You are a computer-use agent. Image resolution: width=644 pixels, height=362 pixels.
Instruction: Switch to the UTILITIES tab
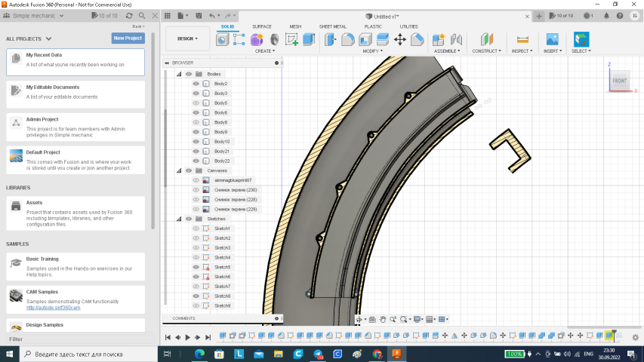[x=408, y=26]
